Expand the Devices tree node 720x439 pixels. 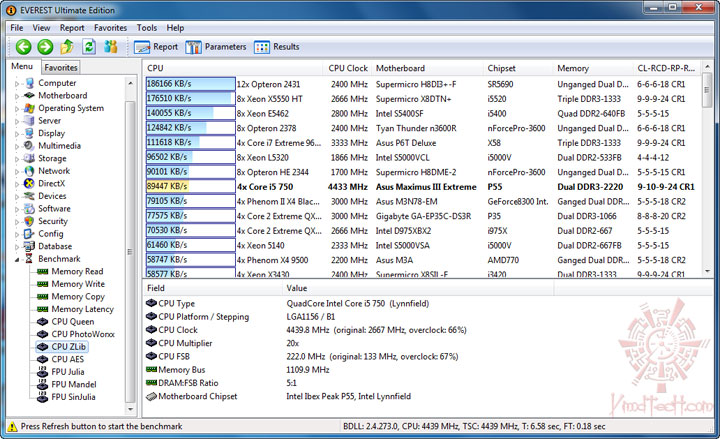pyautogui.click(x=17, y=197)
